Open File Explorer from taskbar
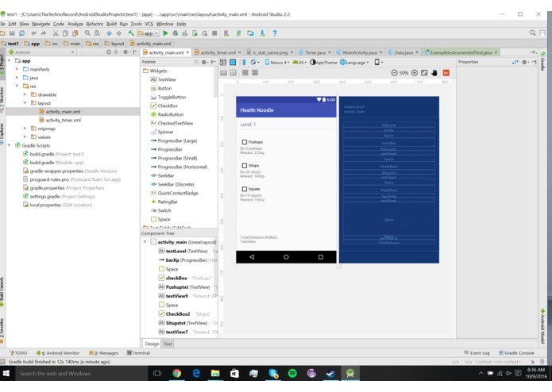This screenshot has height=392, width=552. [215, 374]
